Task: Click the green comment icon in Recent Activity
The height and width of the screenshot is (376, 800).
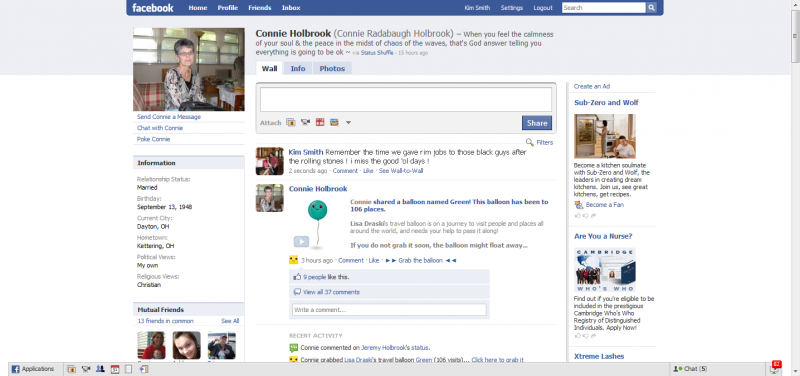Action: pyautogui.click(x=293, y=348)
